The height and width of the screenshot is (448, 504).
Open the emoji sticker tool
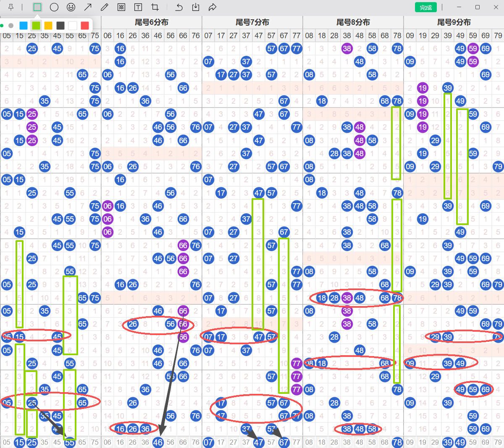pyautogui.click(x=71, y=7)
